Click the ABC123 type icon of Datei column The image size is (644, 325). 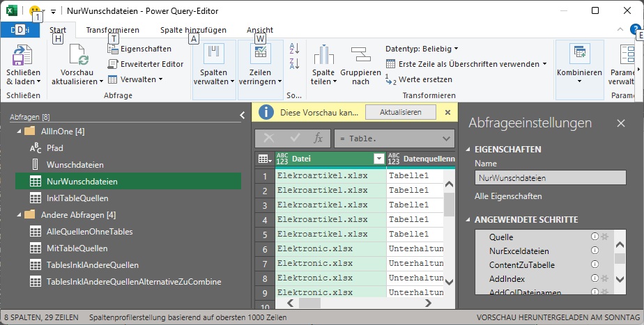pyautogui.click(x=282, y=159)
